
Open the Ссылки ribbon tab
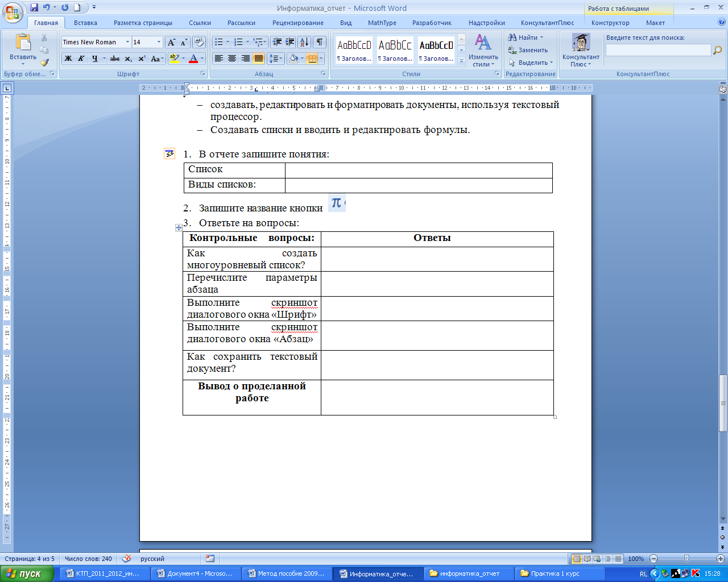click(200, 23)
